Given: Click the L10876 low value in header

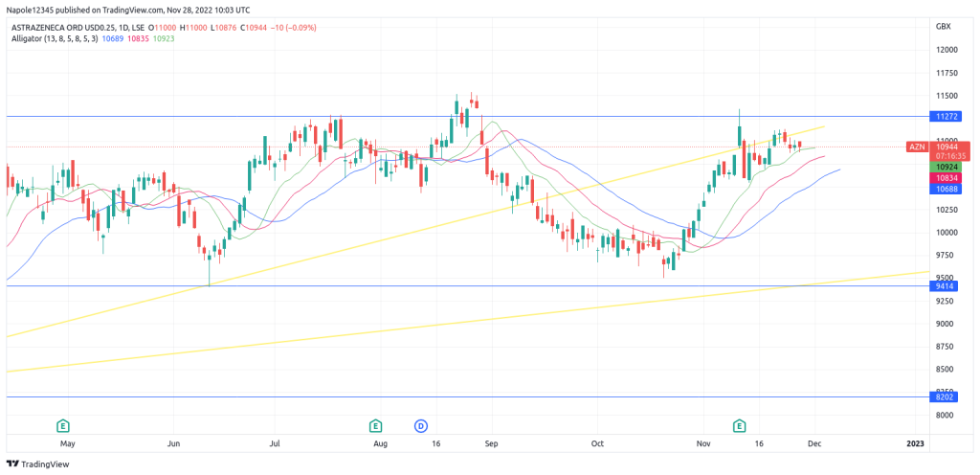Looking at the screenshot, I should pyautogui.click(x=223, y=28).
